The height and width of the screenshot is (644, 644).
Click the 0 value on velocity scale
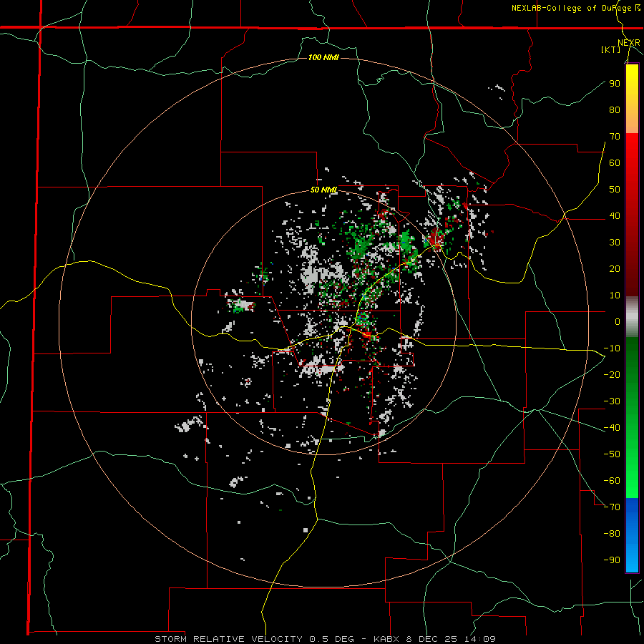click(618, 321)
